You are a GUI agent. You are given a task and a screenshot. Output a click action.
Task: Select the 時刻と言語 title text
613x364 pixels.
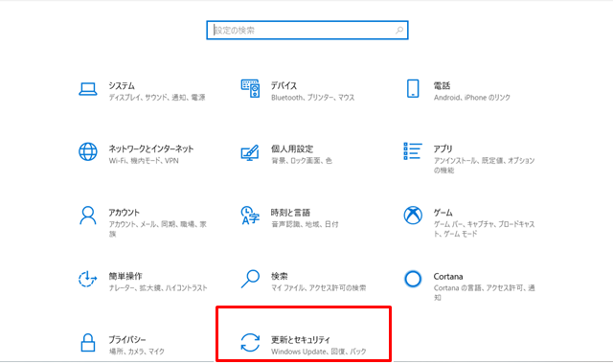(290, 213)
